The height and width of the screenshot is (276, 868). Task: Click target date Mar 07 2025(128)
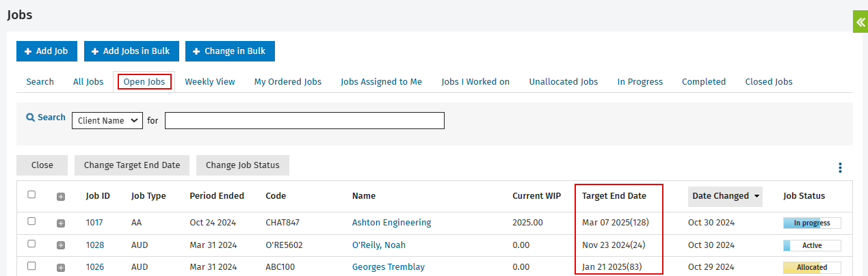pos(615,223)
